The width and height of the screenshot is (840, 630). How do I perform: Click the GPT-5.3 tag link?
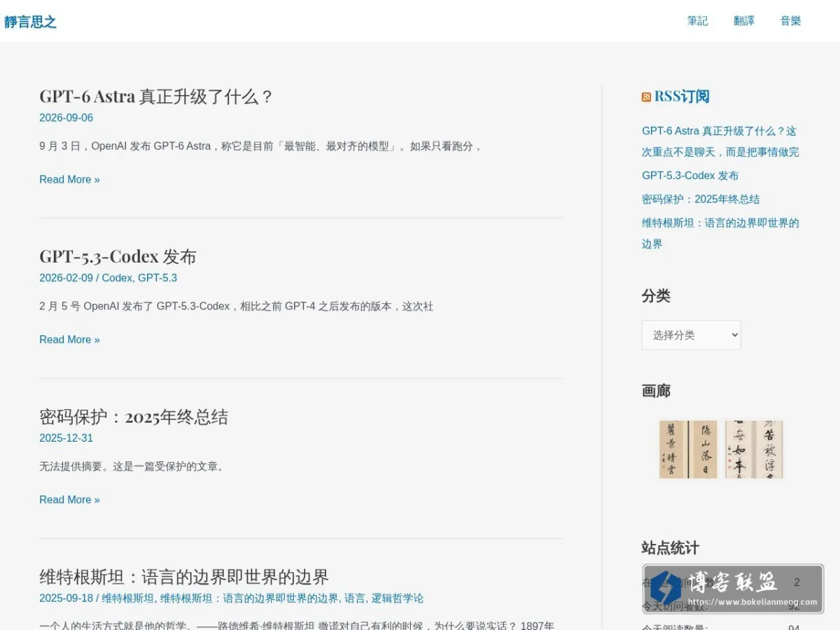click(x=157, y=278)
